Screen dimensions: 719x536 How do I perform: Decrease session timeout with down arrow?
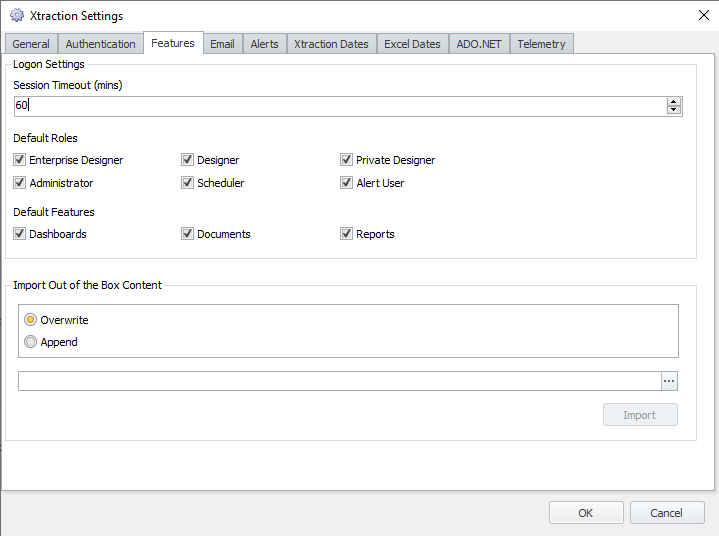tap(673, 110)
